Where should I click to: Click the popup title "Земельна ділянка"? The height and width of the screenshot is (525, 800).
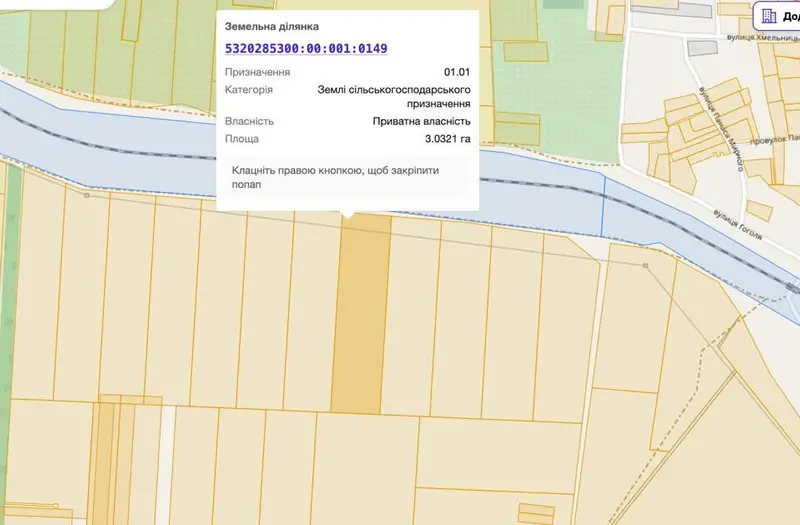click(x=272, y=26)
